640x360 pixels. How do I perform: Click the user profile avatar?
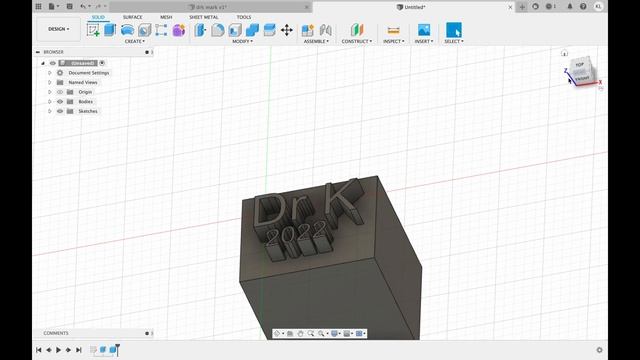click(x=598, y=7)
